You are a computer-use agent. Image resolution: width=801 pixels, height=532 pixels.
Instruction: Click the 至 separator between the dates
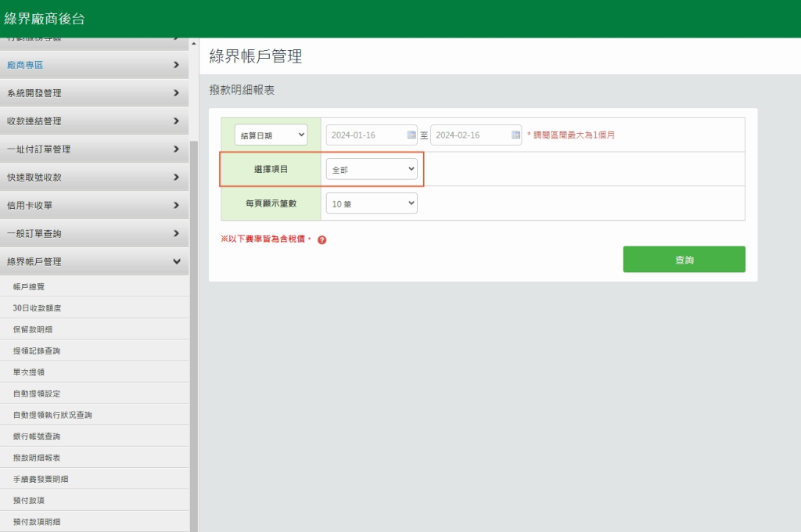click(x=424, y=135)
